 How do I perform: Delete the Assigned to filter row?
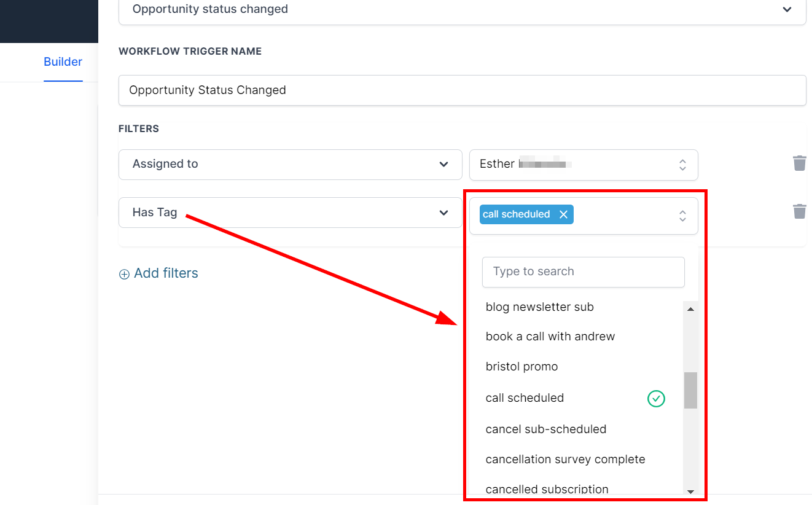tap(799, 163)
